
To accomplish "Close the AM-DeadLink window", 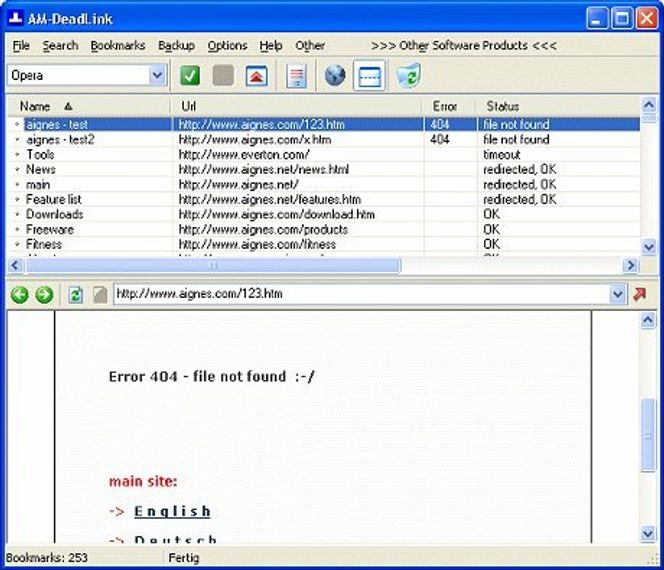I will pos(647,18).
